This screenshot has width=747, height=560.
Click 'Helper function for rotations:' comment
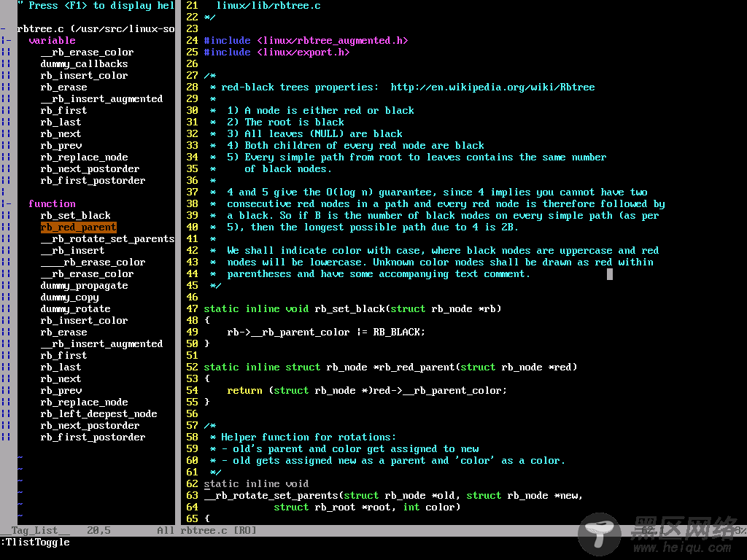pyautogui.click(x=309, y=437)
